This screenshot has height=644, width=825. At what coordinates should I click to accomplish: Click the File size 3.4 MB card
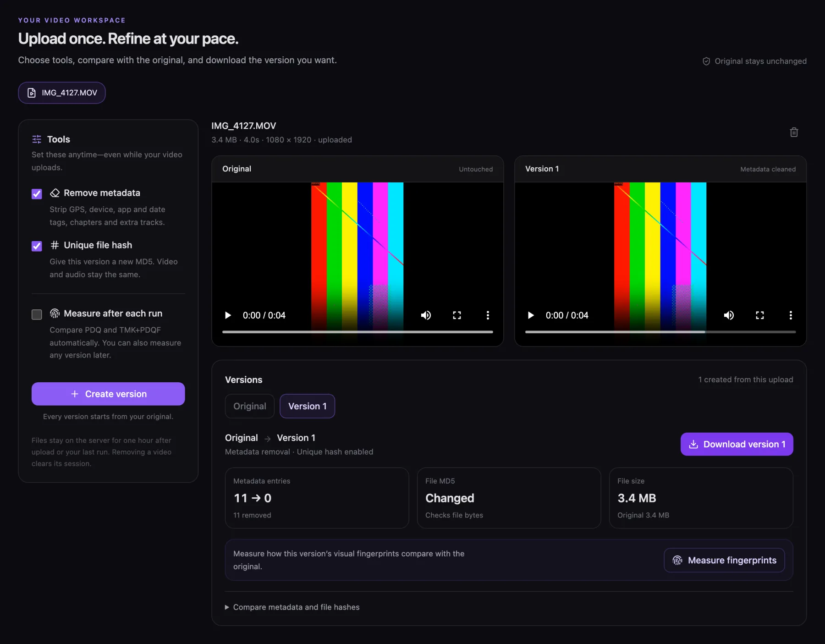[701, 498]
